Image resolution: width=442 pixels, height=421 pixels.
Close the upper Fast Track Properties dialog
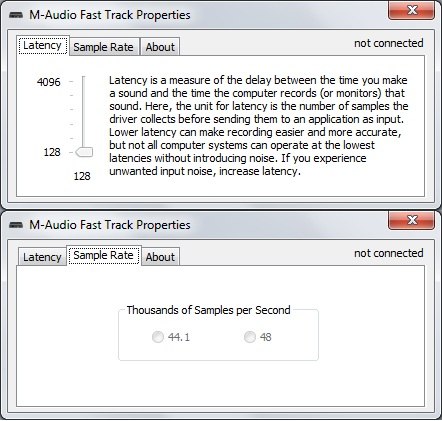point(411,10)
